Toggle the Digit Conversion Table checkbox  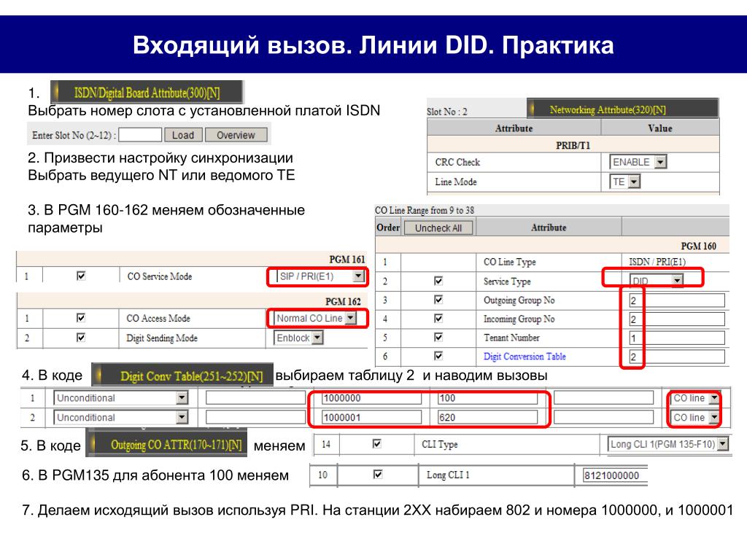[438, 356]
